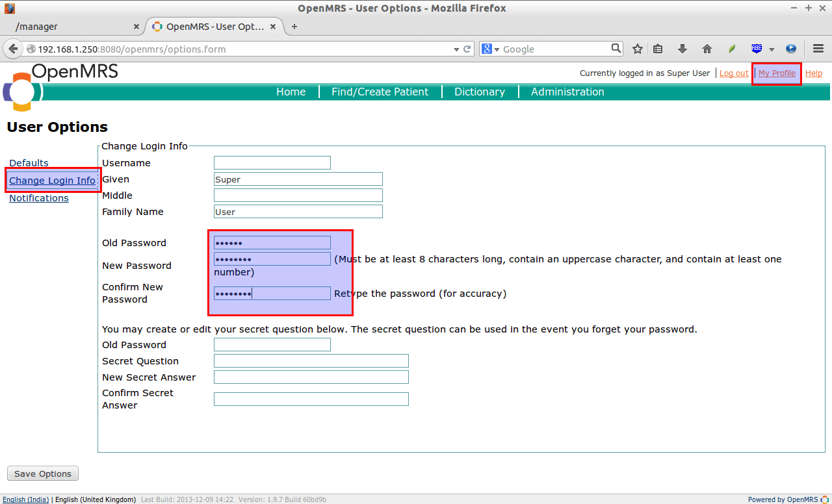The height and width of the screenshot is (504, 832).
Task: Focus the Secret Question field
Action: pyautogui.click(x=311, y=361)
